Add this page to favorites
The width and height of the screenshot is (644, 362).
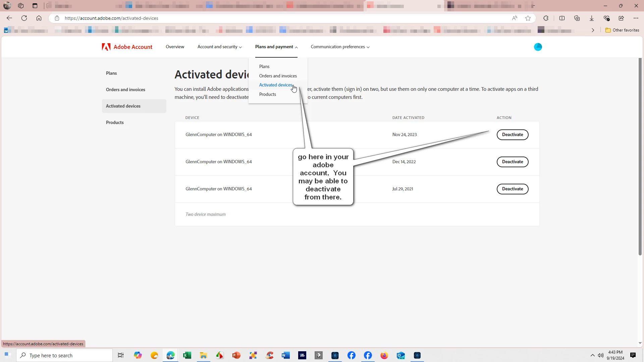(x=528, y=18)
